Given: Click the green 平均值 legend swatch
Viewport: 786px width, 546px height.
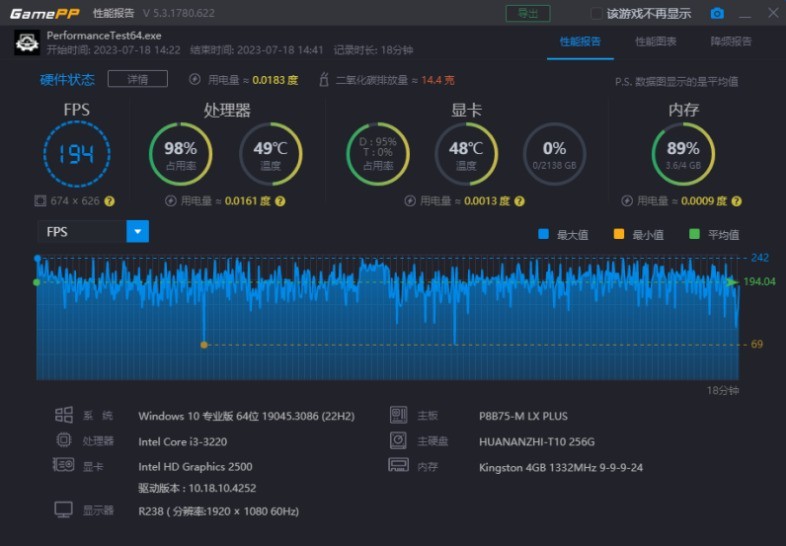Looking at the screenshot, I should pyautogui.click(x=694, y=234).
